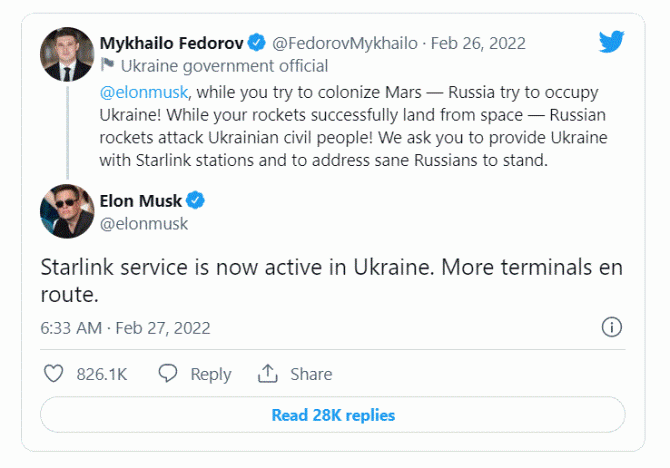This screenshot has height=468, width=670.
Task: Click the government official flag icon
Action: pyautogui.click(x=107, y=66)
